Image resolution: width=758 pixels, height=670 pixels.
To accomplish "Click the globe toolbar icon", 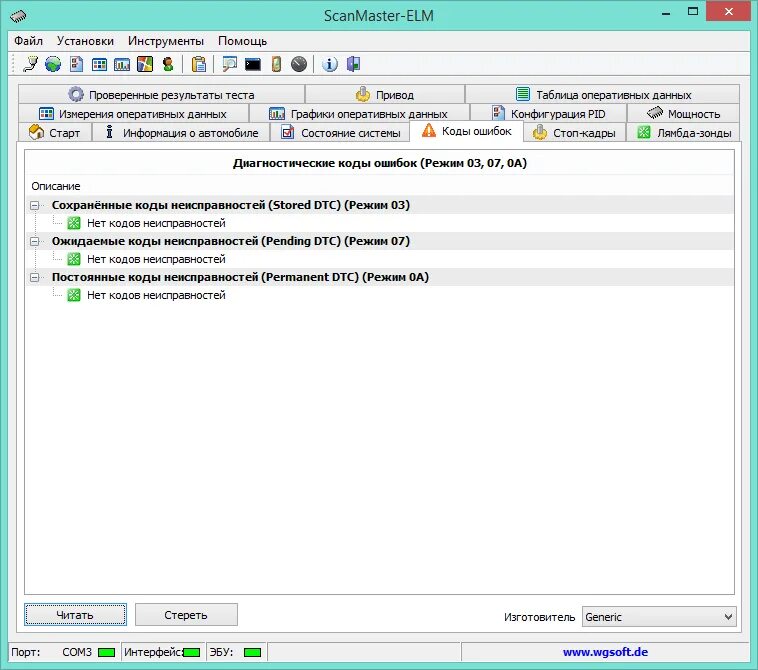I will [x=53, y=64].
